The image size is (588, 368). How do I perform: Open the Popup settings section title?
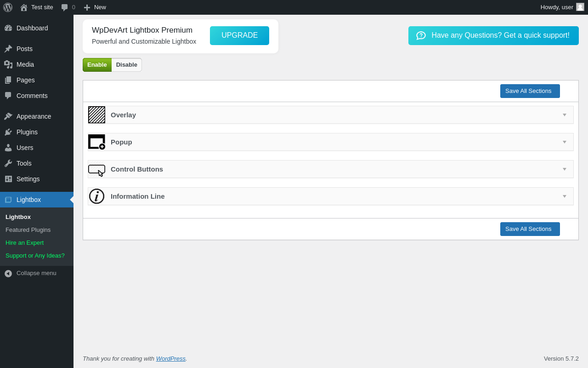click(x=121, y=142)
